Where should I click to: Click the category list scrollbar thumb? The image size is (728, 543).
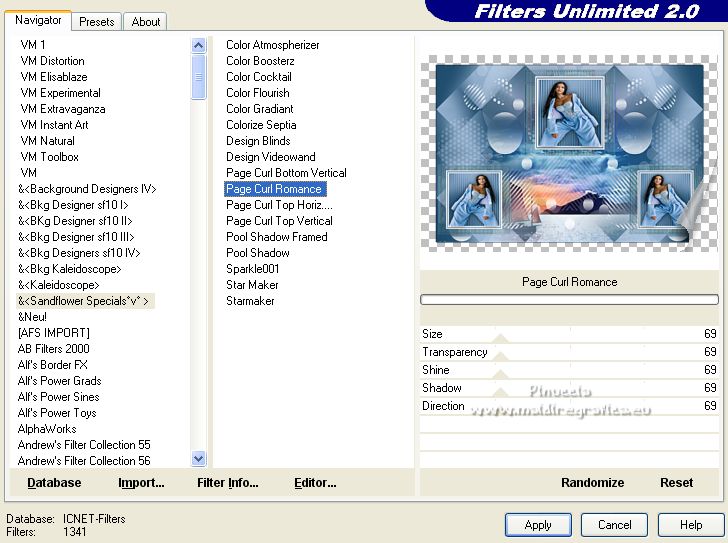pyautogui.click(x=198, y=77)
